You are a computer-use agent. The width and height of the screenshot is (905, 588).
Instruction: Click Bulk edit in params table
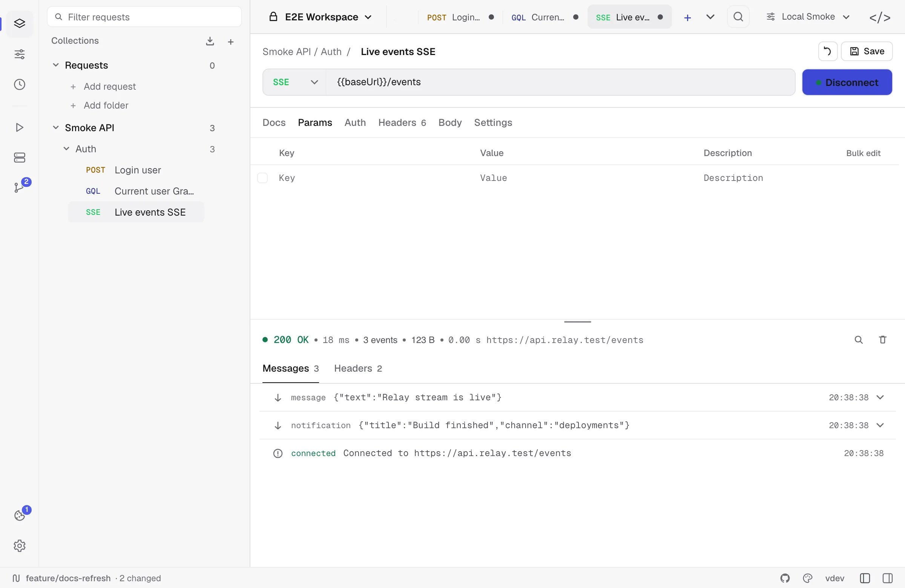click(x=863, y=153)
